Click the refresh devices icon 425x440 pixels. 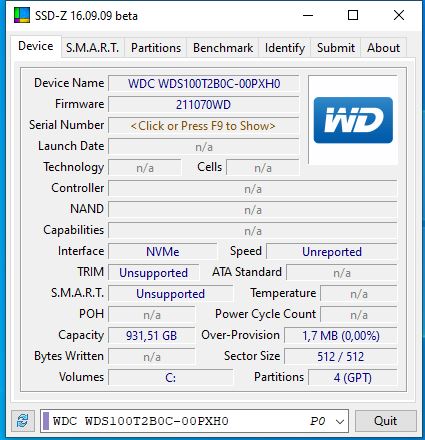pyautogui.click(x=23, y=421)
